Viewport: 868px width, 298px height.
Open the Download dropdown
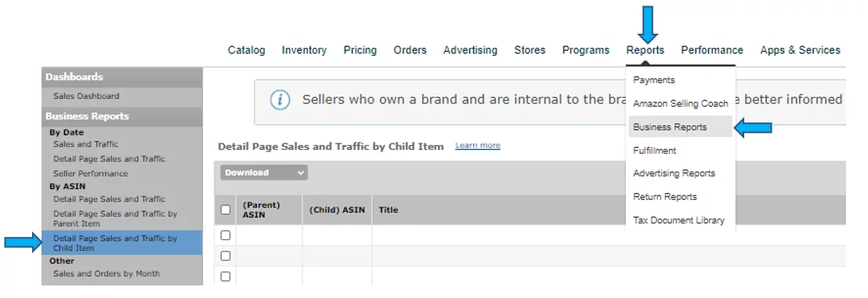[x=264, y=173]
